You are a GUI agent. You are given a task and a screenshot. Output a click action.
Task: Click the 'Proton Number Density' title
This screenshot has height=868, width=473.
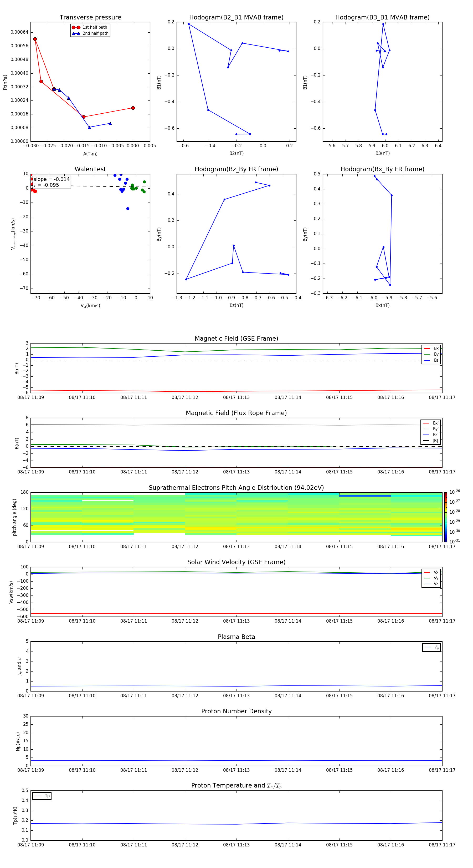click(236, 711)
